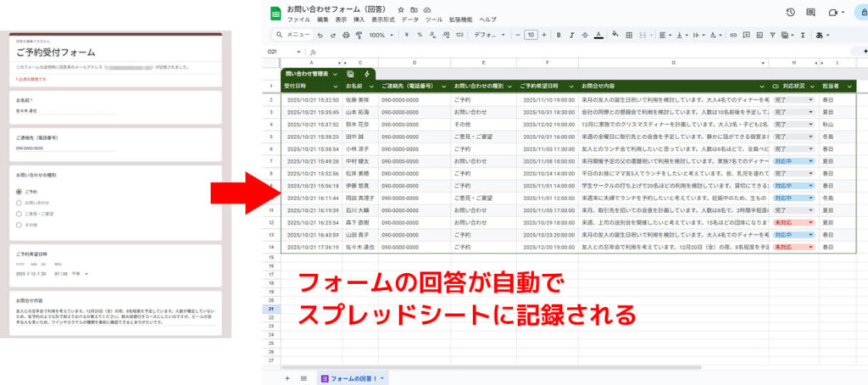868x385 pixels.
Task: Open more number formats 123 button
Action: click(459, 35)
